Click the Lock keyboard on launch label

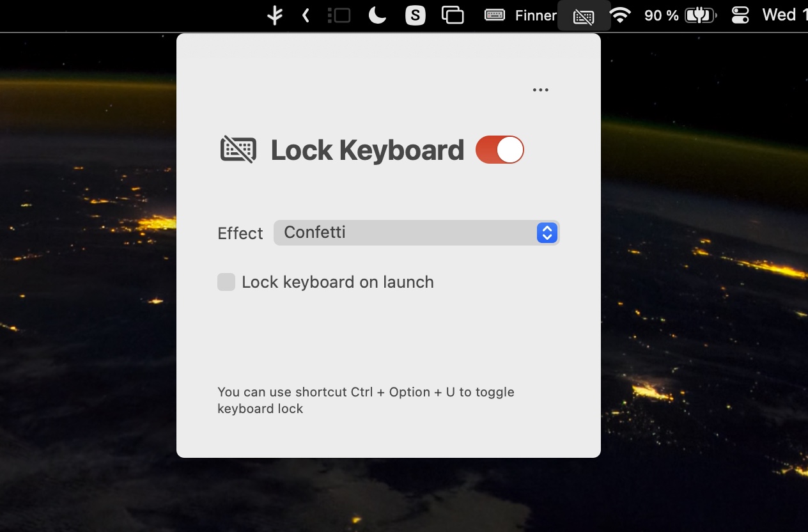pos(338,282)
